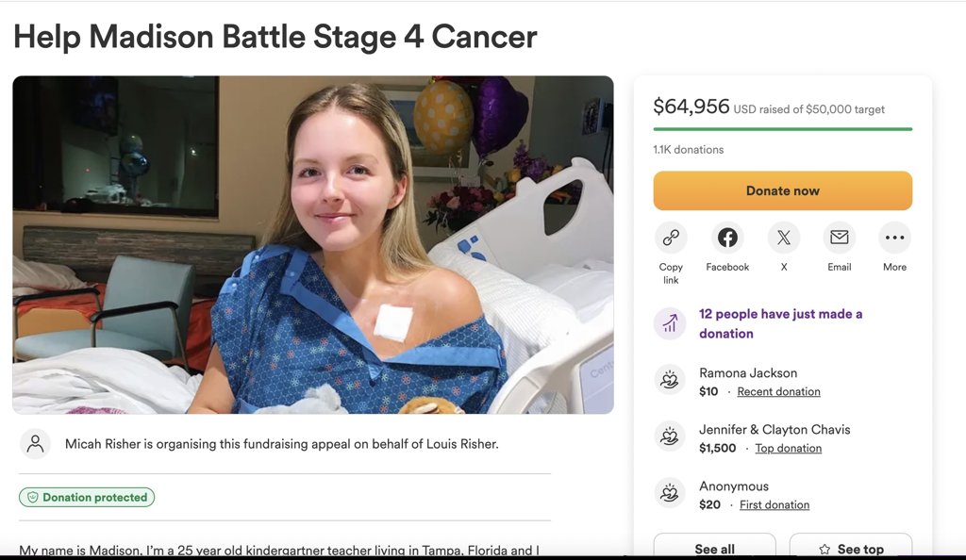
Task: Click the Donation protected shield badge
Action: (x=86, y=497)
